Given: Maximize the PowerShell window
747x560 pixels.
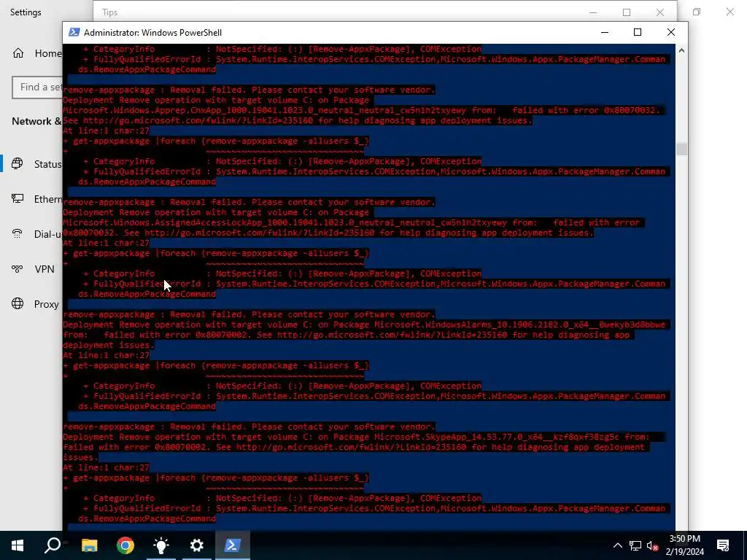Looking at the screenshot, I should pyautogui.click(x=638, y=32).
